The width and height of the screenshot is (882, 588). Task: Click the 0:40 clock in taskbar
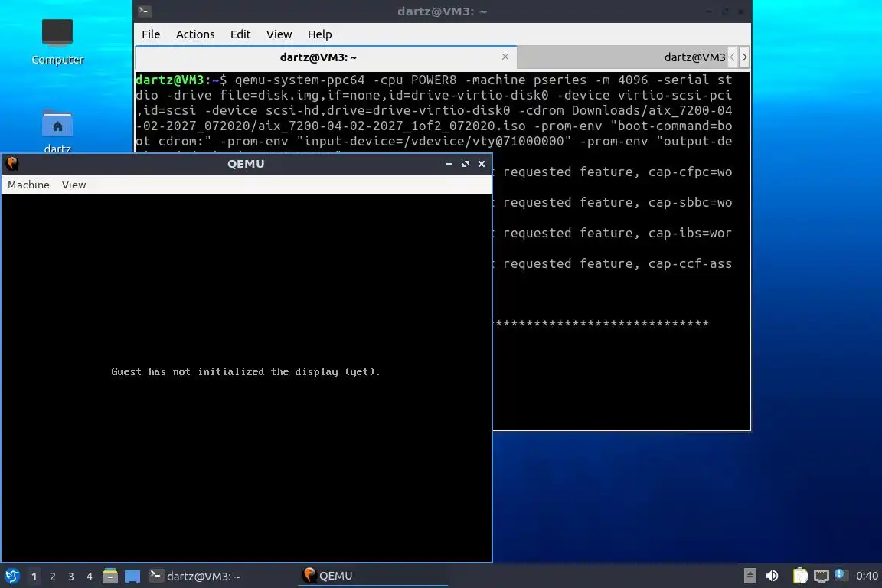pyautogui.click(x=867, y=576)
